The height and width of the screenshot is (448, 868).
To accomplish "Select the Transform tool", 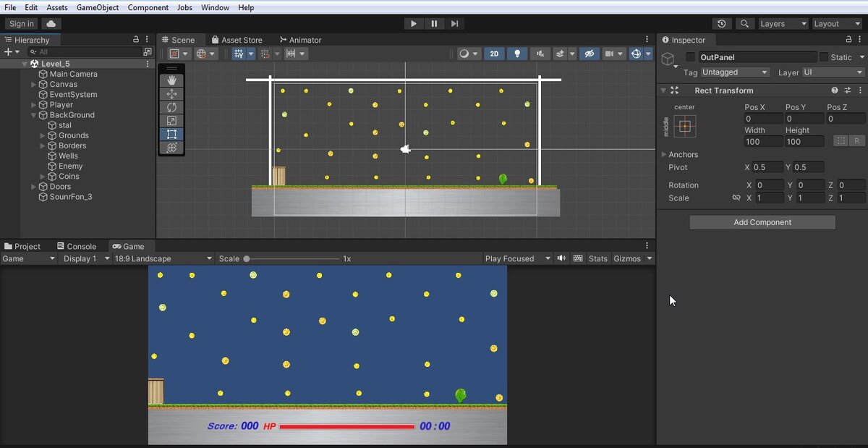I will pos(171,148).
